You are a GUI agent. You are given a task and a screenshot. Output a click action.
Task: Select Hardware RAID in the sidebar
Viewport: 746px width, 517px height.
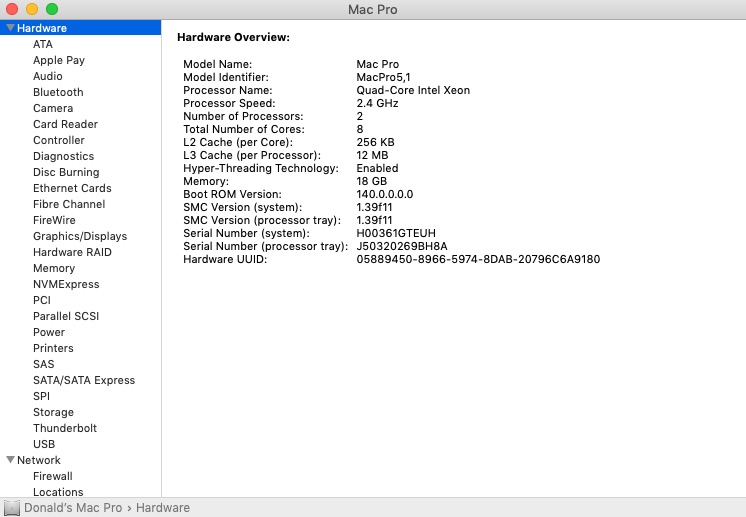click(x=72, y=252)
